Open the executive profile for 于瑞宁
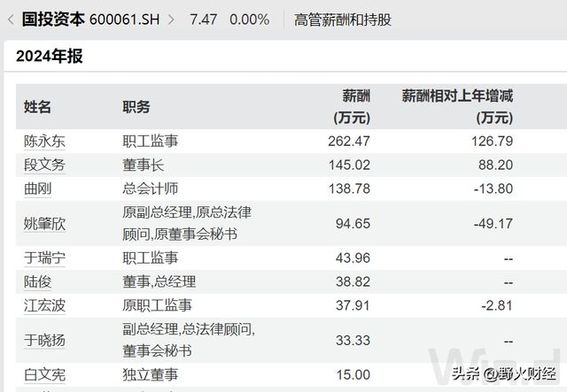Screen dimensions: 567x392 (x=44, y=258)
